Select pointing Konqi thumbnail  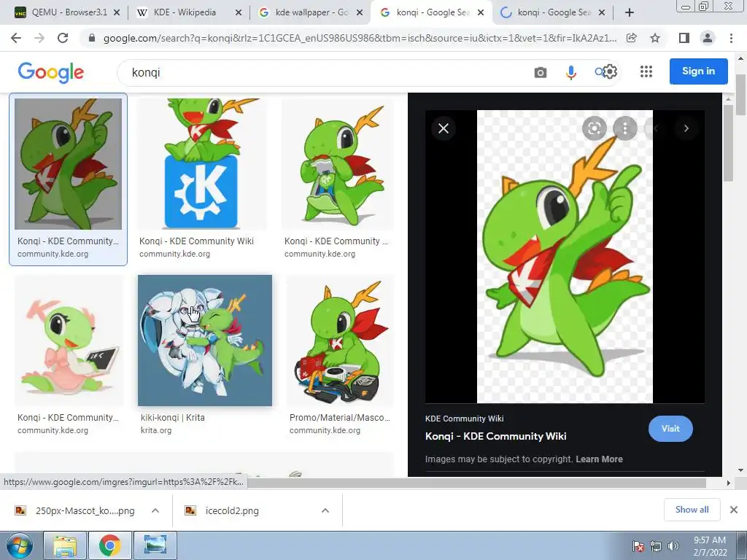(x=68, y=164)
